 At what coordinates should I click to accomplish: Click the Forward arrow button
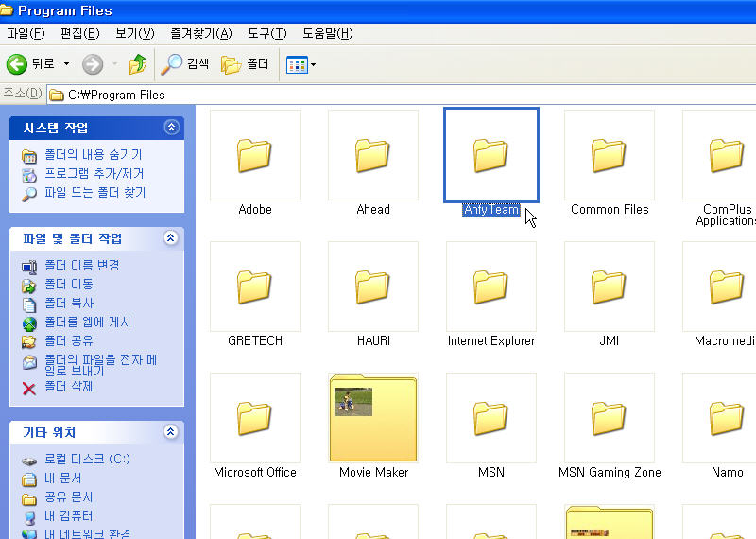coord(93,64)
